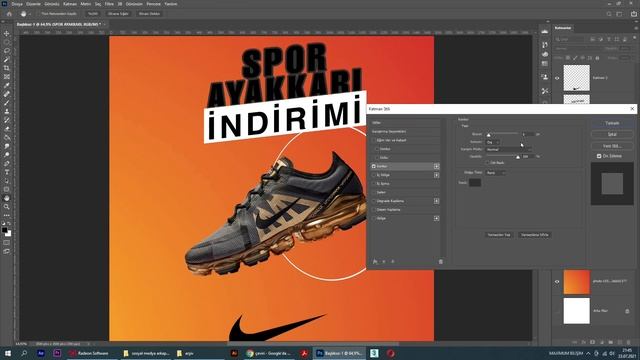The image size is (640, 360).
Task: Toggle the Üst Baskı checkbox
Action: 487,162
